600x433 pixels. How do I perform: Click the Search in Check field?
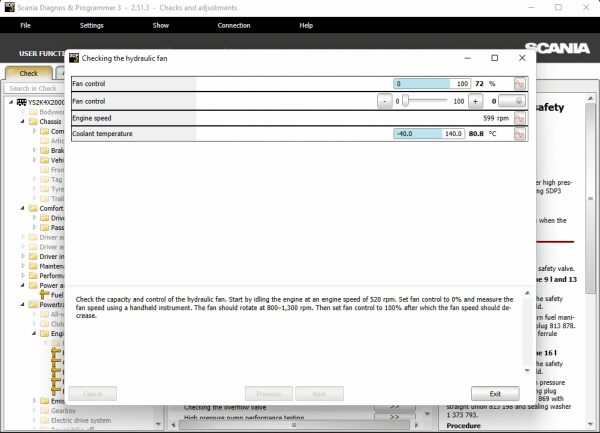[34, 88]
